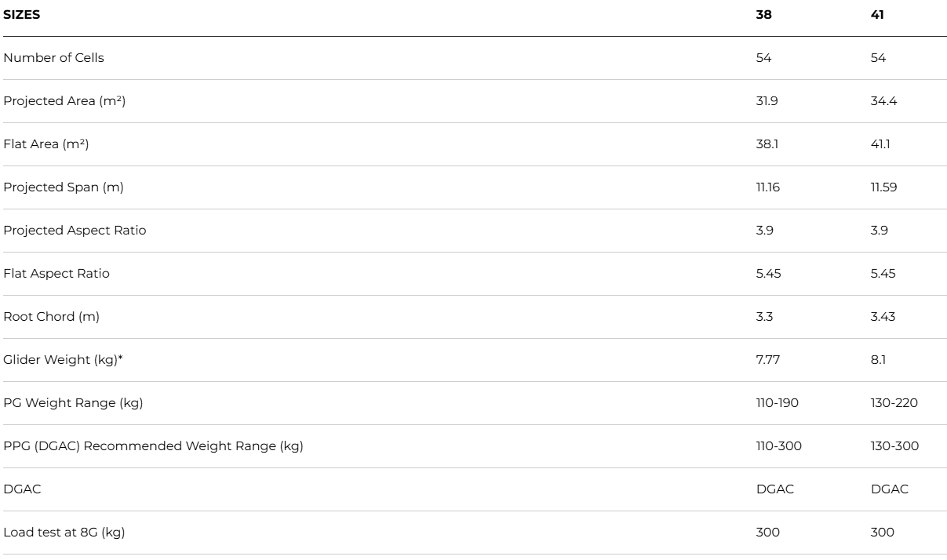Click the PPG weight range value 130-300
This screenshot has height=560, width=947.
(x=894, y=446)
